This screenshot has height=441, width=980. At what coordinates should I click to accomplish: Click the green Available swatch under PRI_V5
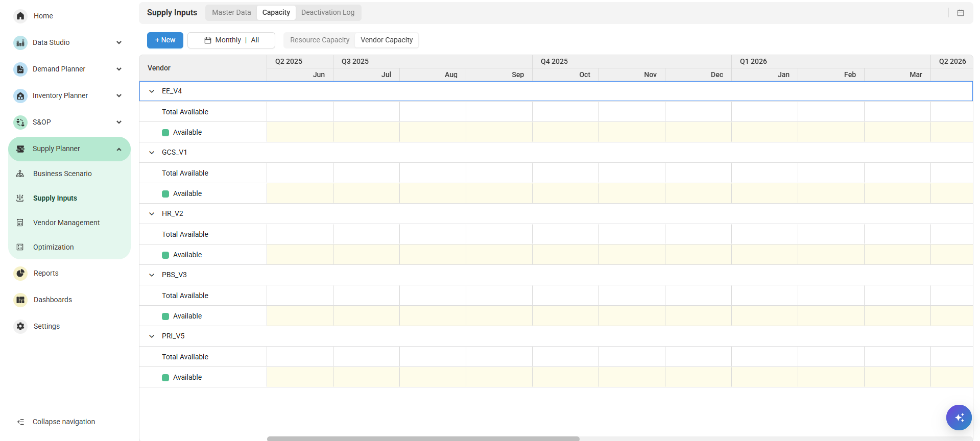pyautogui.click(x=165, y=378)
